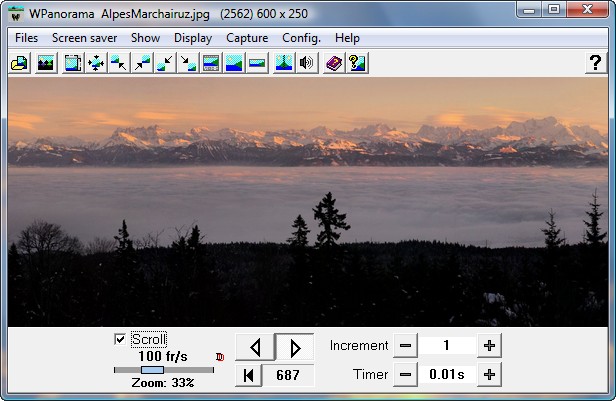Open the Config. menu
Image resolution: width=616 pixels, height=401 pixels.
pyautogui.click(x=301, y=38)
